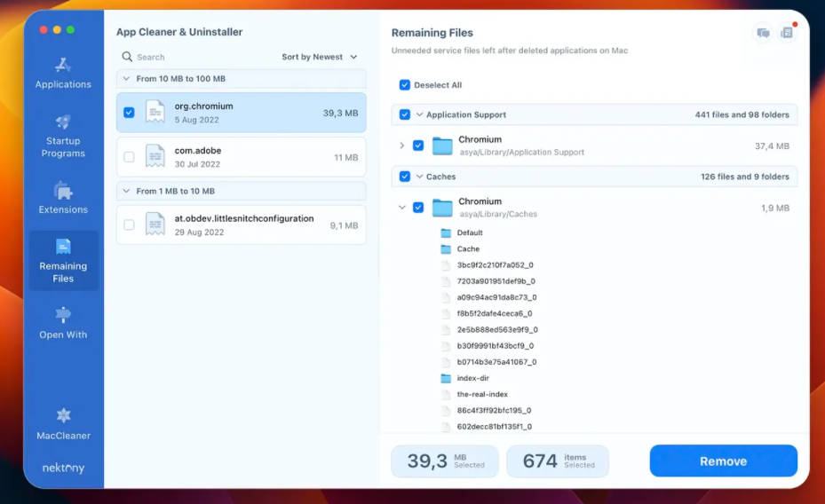Select file 2e5b888ed563e9f9_0

497,330
